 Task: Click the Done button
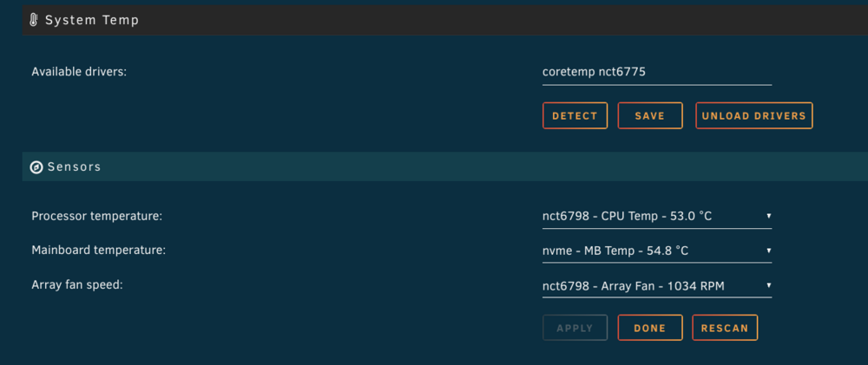click(650, 328)
